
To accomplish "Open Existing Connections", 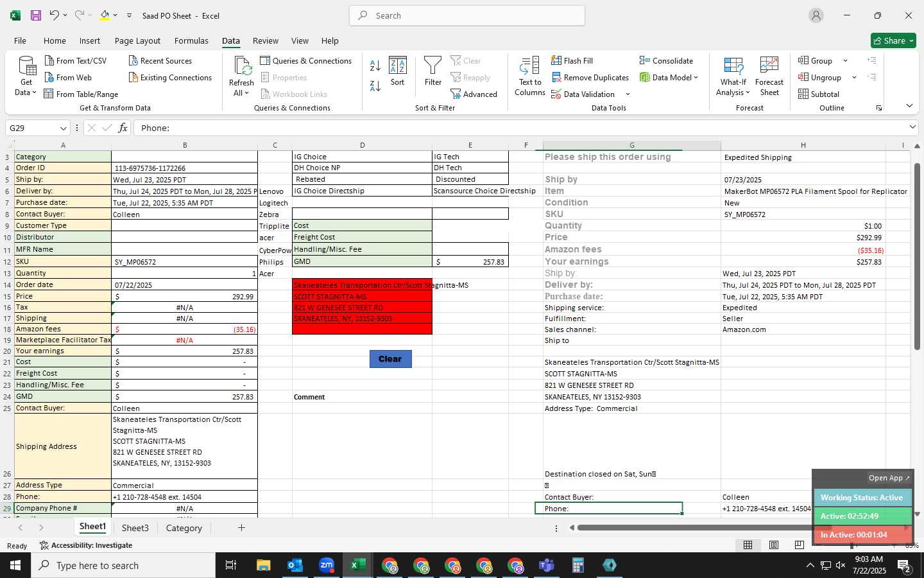I will click(170, 77).
